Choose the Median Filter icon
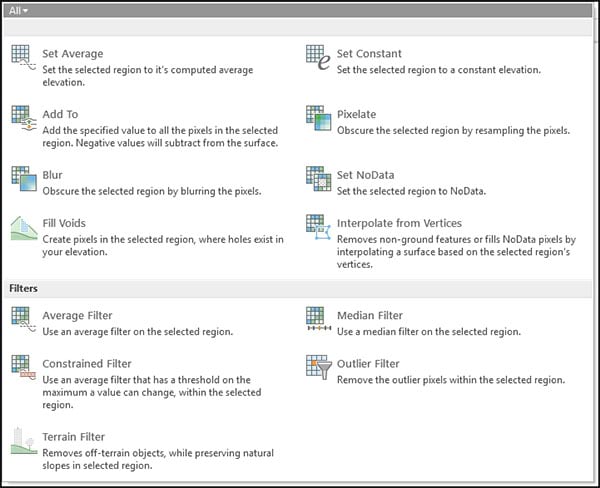The height and width of the screenshot is (488, 600). click(317, 320)
